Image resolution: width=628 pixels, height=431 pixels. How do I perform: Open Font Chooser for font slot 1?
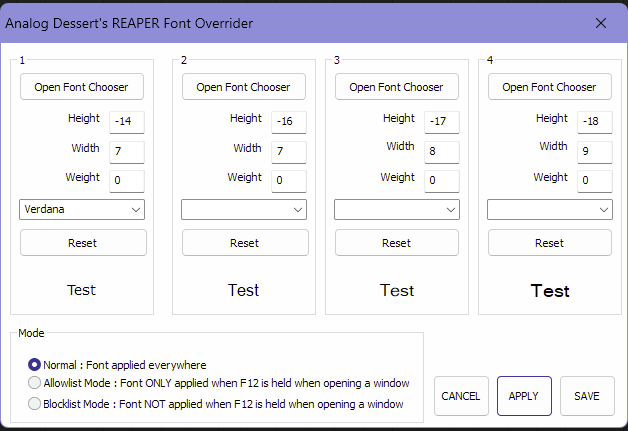(82, 87)
